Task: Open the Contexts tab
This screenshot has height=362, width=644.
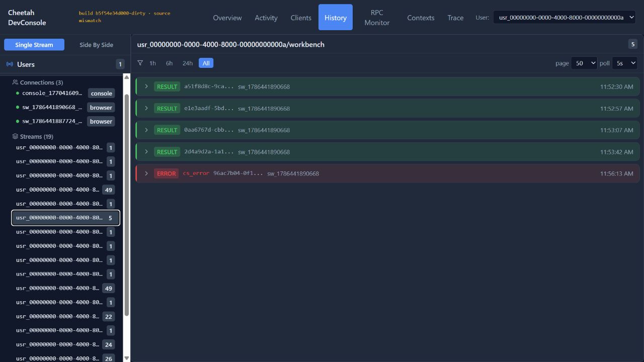Action: 421,18
